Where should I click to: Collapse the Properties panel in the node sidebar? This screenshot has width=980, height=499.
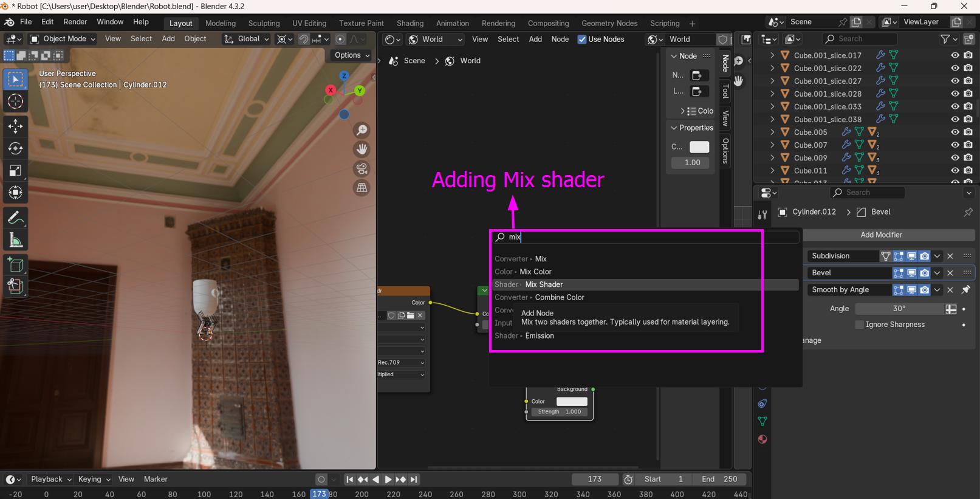[x=674, y=128]
